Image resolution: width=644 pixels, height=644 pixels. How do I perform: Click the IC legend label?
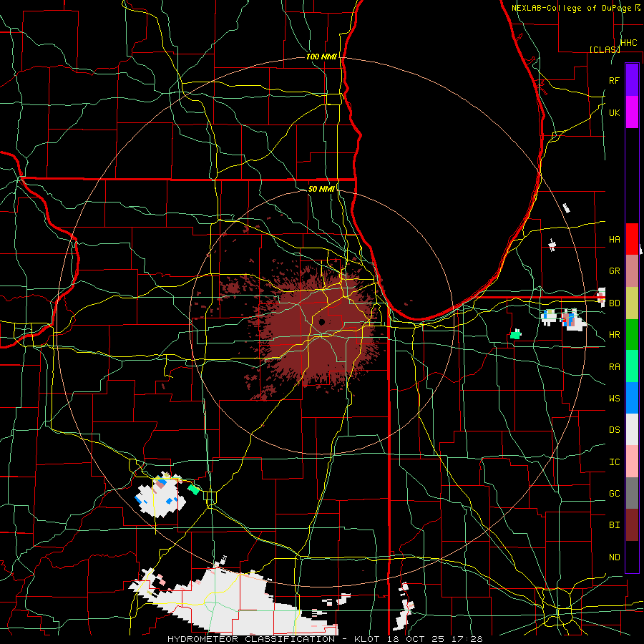(614, 462)
